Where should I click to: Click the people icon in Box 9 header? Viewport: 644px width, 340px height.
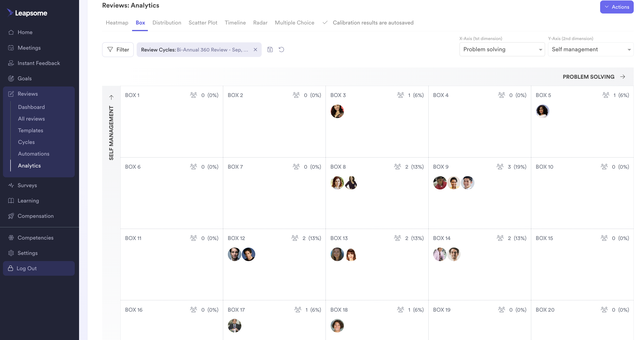point(500,167)
